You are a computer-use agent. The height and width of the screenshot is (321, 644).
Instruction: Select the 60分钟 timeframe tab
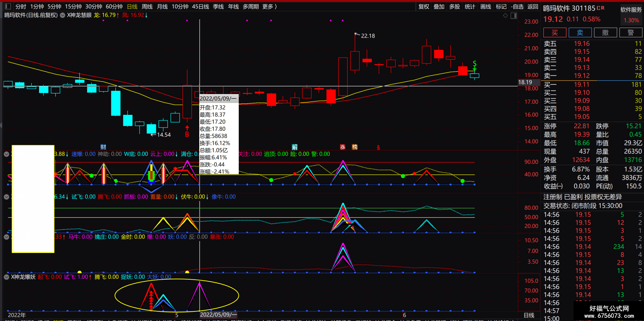[114, 6]
